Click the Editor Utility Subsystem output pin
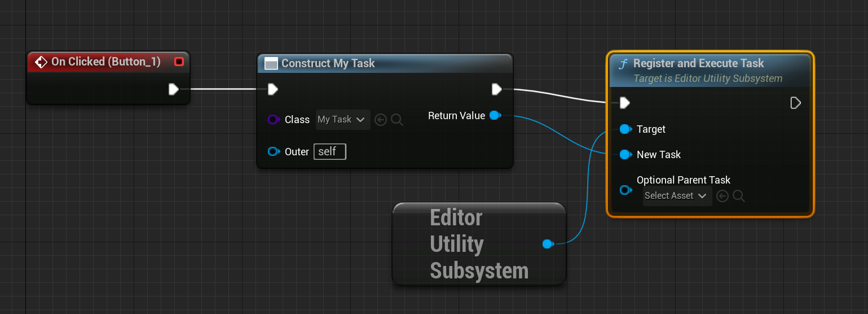 (x=547, y=244)
